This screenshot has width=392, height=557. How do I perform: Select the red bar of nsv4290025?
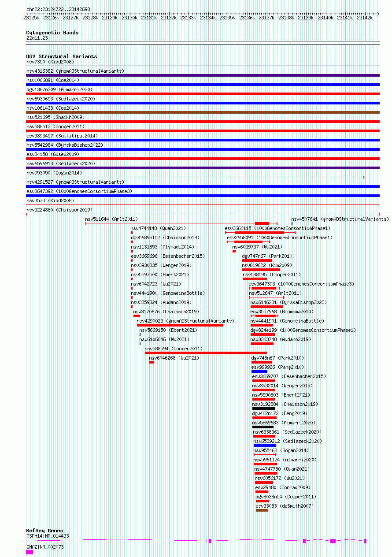(x=180, y=325)
